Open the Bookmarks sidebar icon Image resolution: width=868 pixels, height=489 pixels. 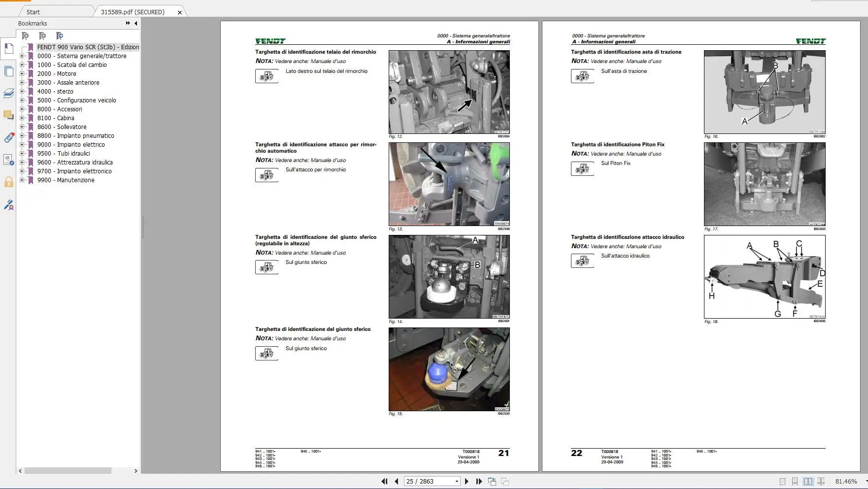[x=8, y=48]
